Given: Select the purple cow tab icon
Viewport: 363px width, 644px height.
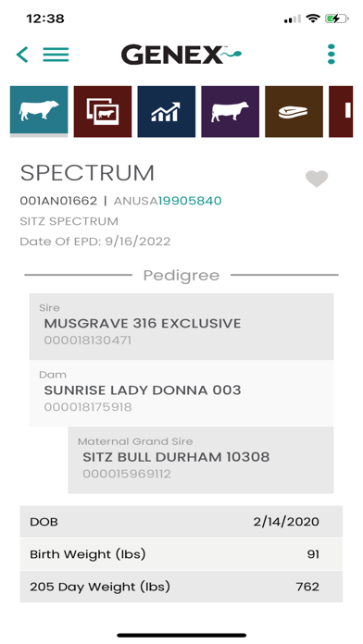Looking at the screenshot, I should [x=231, y=111].
